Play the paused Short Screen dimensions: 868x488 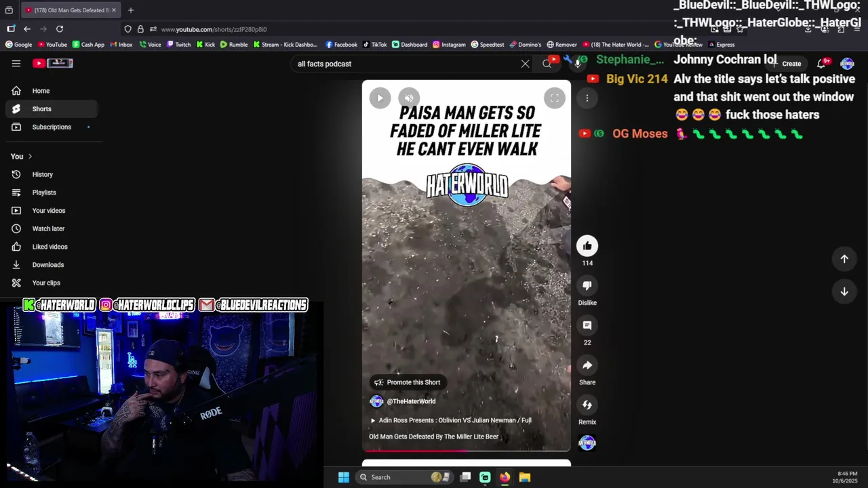(380, 98)
